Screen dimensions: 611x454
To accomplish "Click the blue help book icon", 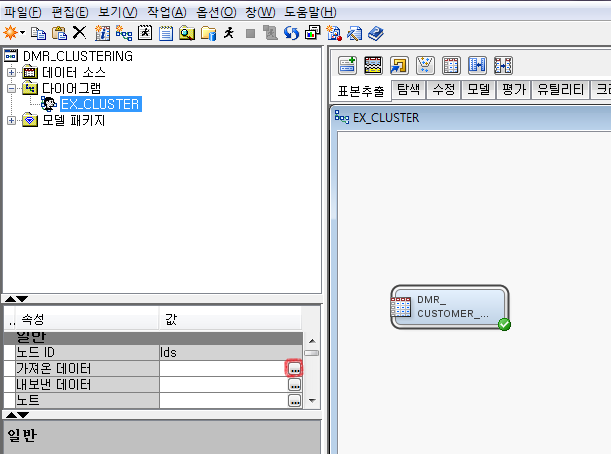I will point(376,33).
